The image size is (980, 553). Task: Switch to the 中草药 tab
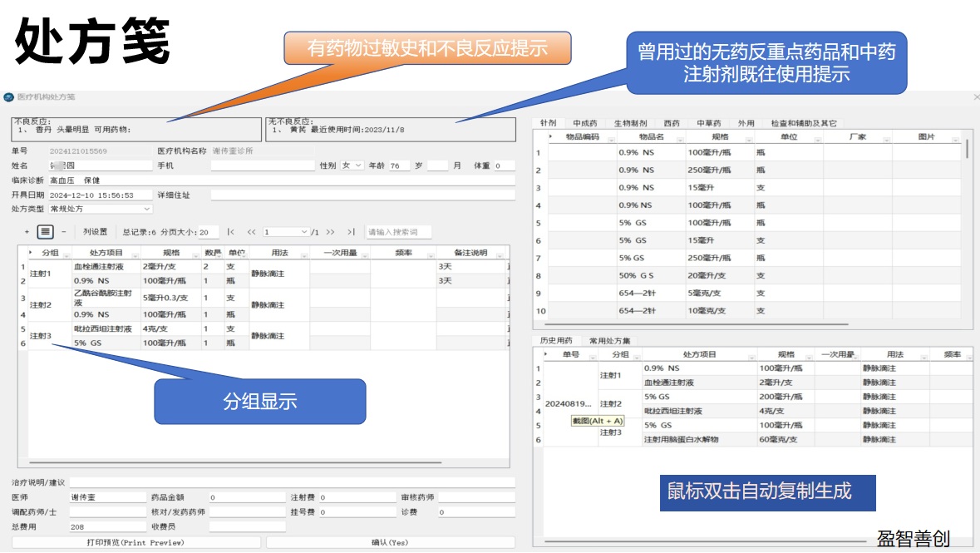708,123
